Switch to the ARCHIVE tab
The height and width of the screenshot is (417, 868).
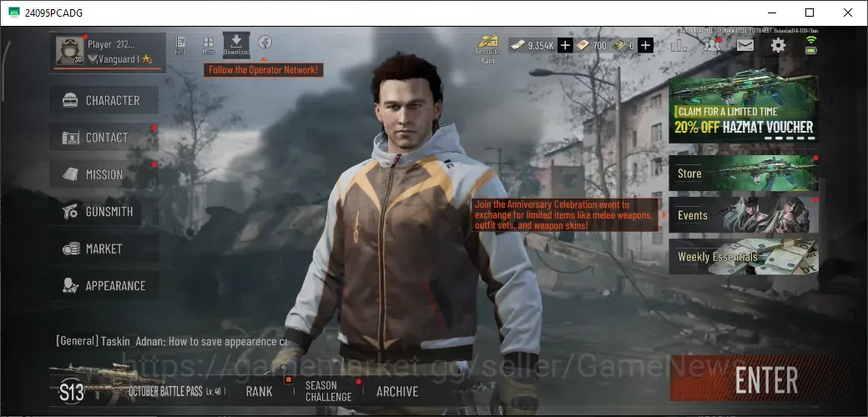397,391
